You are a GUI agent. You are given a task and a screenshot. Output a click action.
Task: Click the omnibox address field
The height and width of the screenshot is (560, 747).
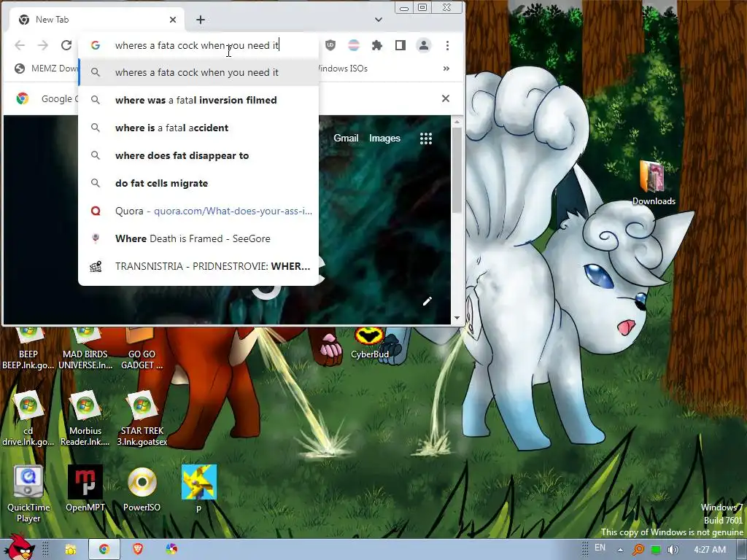(198, 45)
